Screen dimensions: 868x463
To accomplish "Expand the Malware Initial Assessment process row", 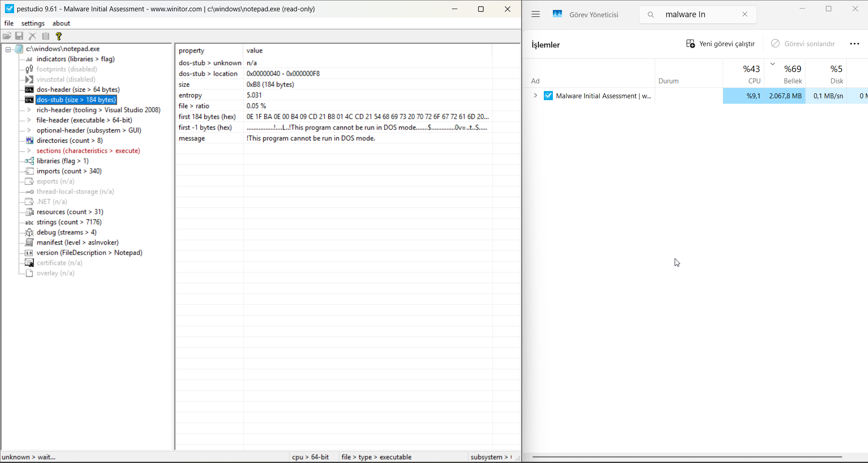I will [x=535, y=96].
